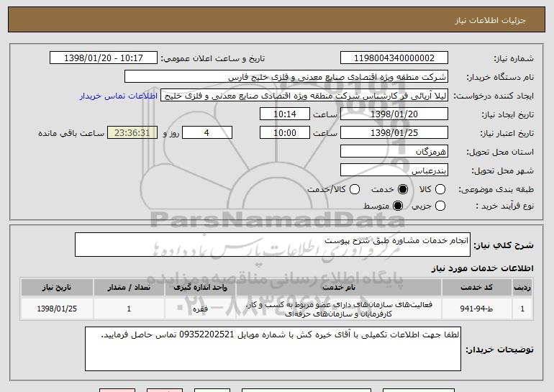Click the public announcement date-time field

(x=104, y=58)
